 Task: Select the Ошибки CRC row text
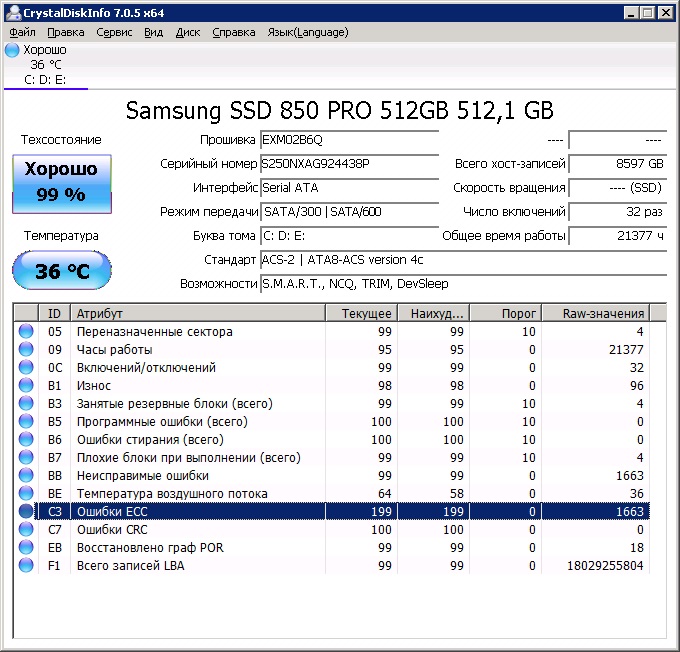tap(112, 529)
